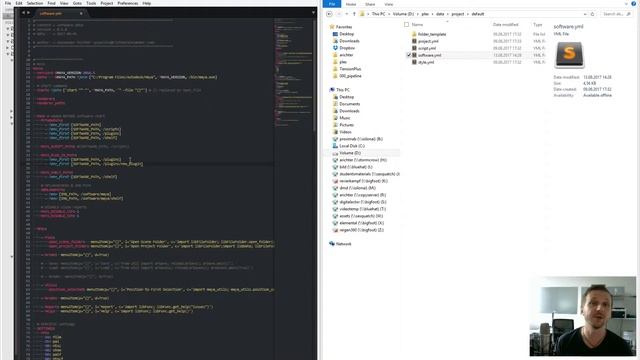Click 'plex' in the address breadcrumb

point(425,14)
